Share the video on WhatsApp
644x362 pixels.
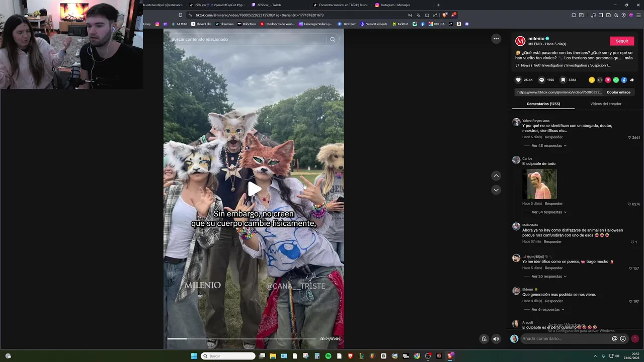tap(616, 80)
